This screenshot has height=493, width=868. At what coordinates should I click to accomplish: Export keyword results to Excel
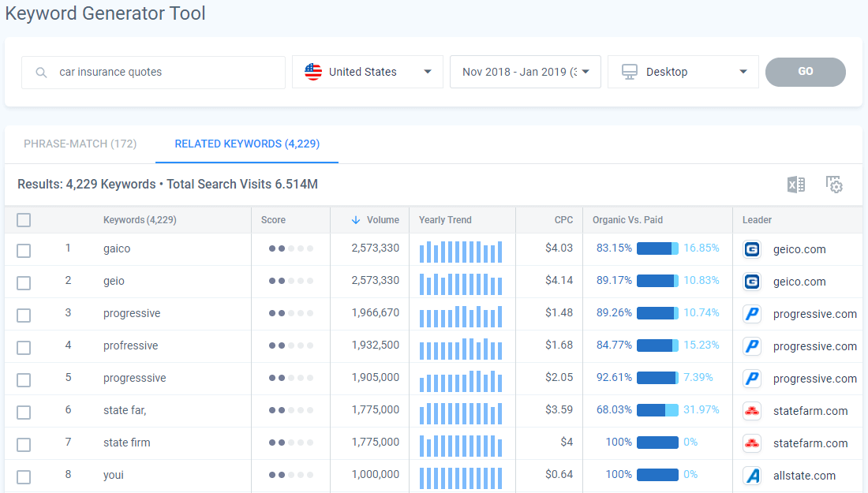[795, 184]
